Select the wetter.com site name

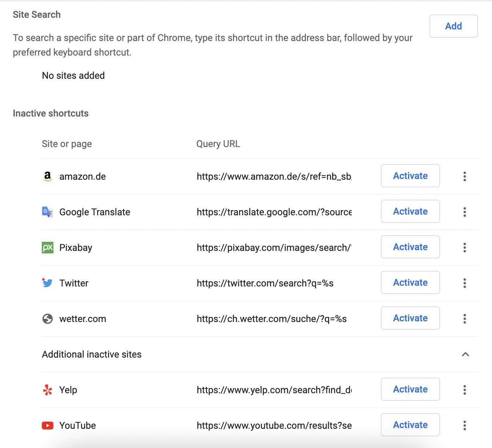point(83,319)
